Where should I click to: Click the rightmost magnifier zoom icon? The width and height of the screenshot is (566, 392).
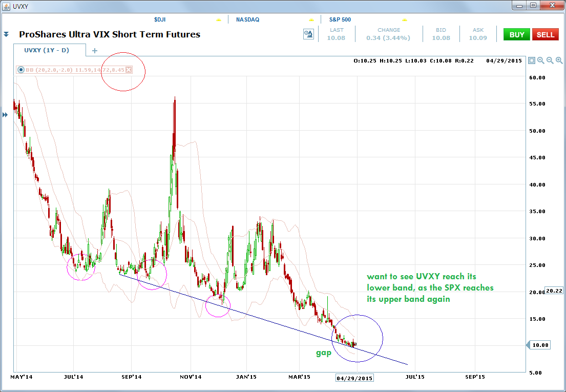[559, 60]
